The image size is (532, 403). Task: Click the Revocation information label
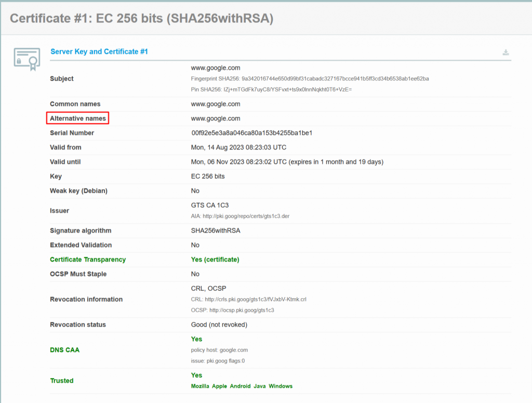coord(86,299)
